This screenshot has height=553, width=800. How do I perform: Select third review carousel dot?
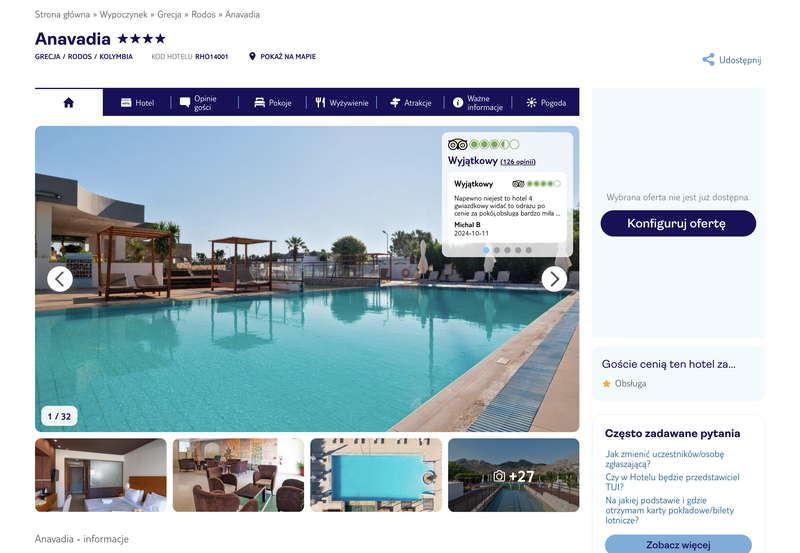[507, 250]
